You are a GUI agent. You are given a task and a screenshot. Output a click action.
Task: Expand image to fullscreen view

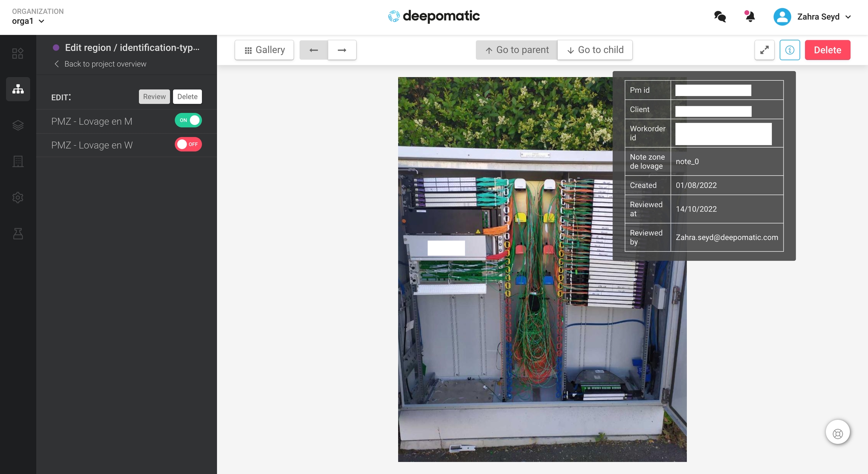(x=764, y=50)
